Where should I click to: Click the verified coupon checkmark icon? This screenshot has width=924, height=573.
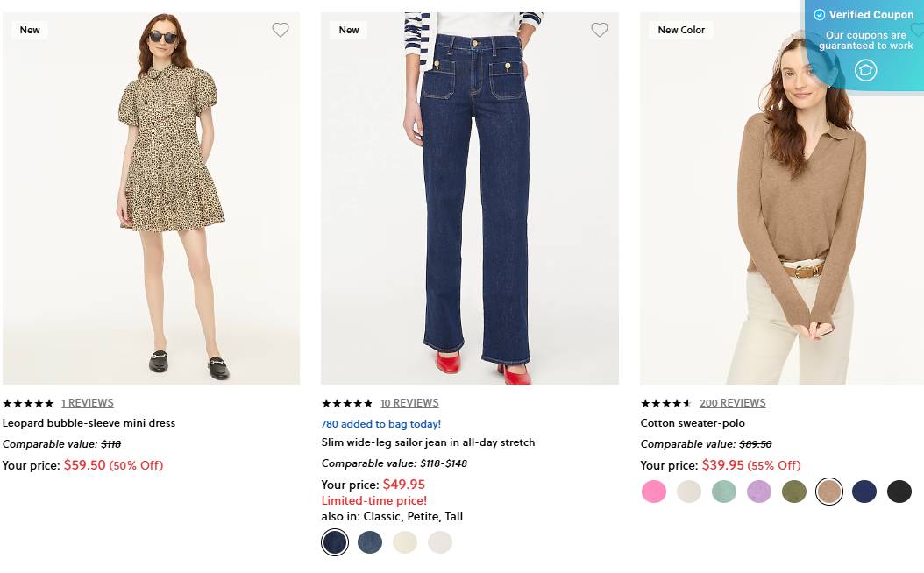tap(819, 14)
